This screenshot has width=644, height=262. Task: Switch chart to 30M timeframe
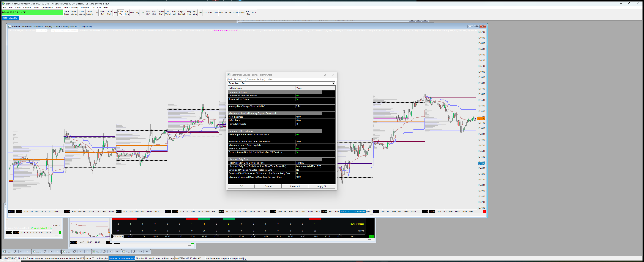coord(221,13)
